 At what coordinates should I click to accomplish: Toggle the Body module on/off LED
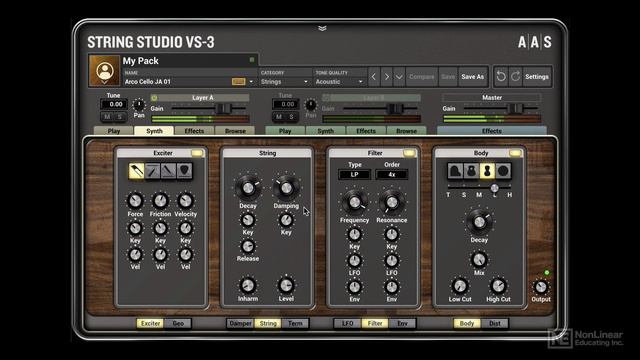[515, 153]
